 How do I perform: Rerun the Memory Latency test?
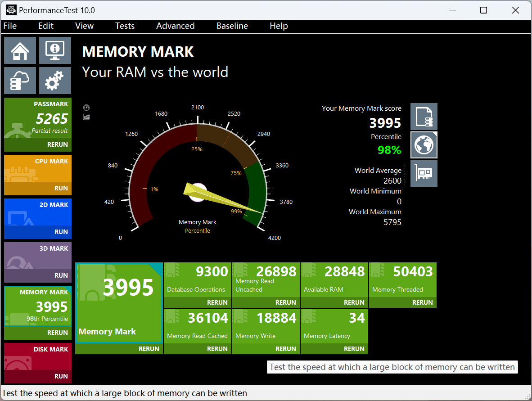(x=354, y=349)
